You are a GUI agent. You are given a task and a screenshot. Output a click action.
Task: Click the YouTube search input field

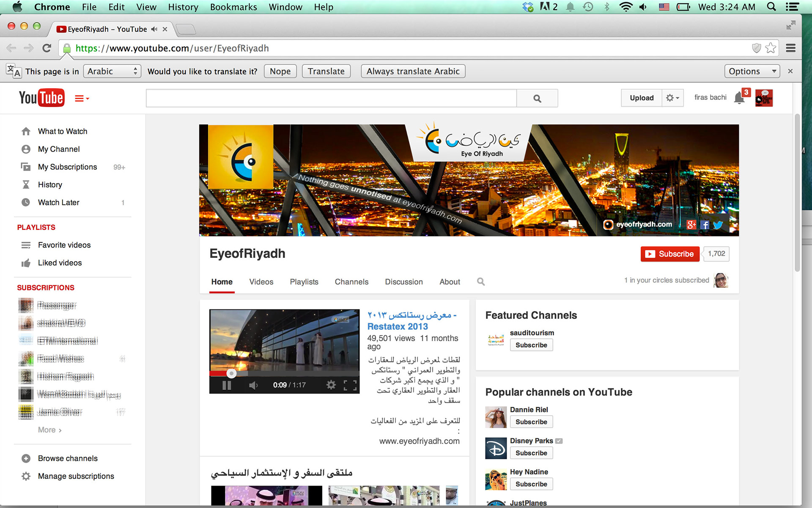click(x=331, y=98)
